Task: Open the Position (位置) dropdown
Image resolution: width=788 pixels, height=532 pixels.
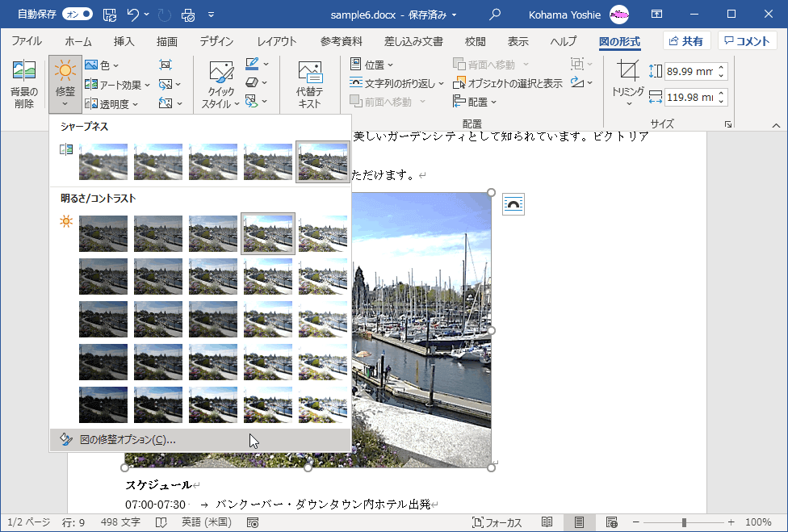Action: [x=371, y=65]
